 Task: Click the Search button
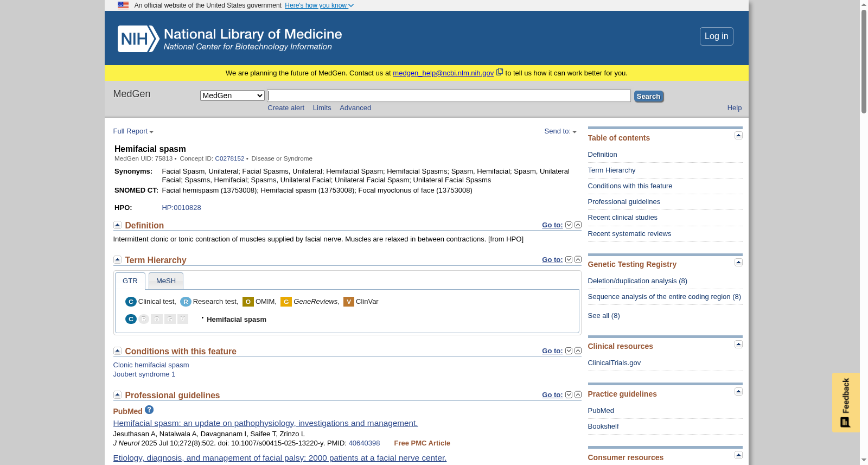[648, 96]
